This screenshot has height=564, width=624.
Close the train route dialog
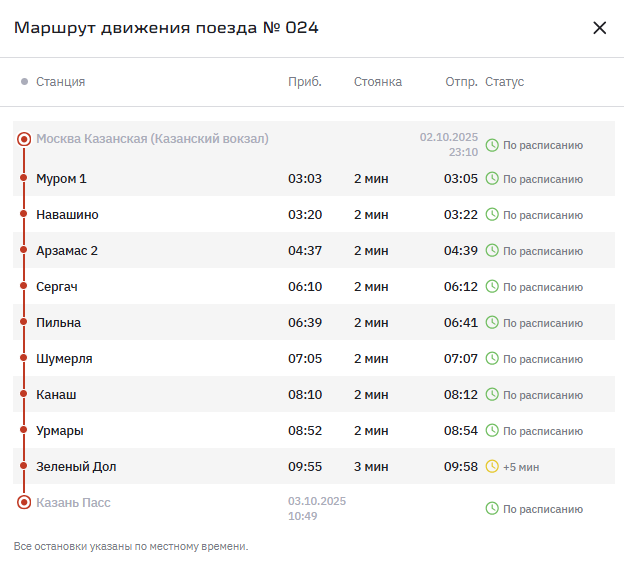[x=599, y=28]
